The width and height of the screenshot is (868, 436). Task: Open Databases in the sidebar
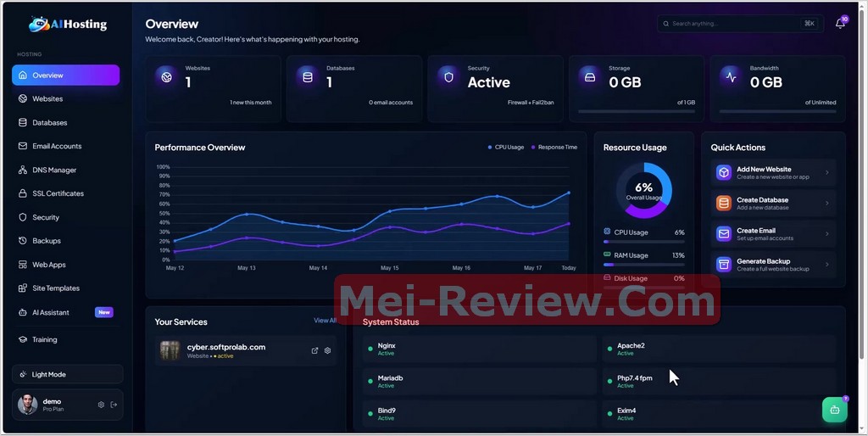(66, 122)
